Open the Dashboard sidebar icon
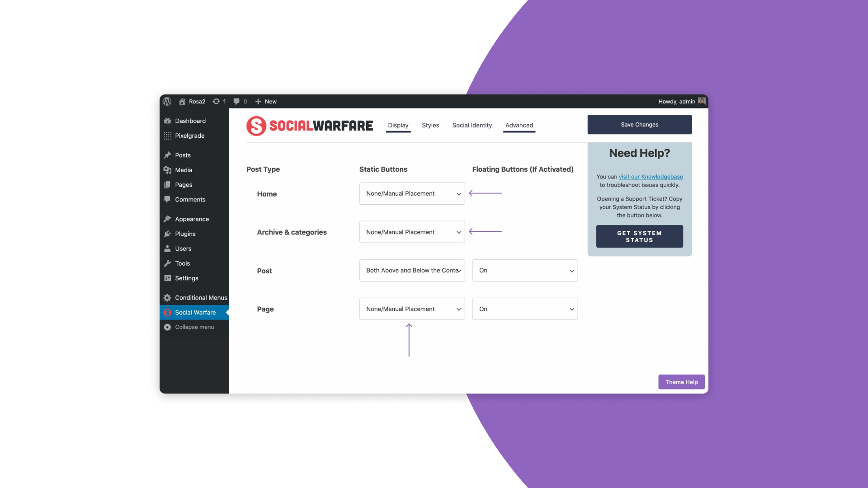 pos(168,121)
